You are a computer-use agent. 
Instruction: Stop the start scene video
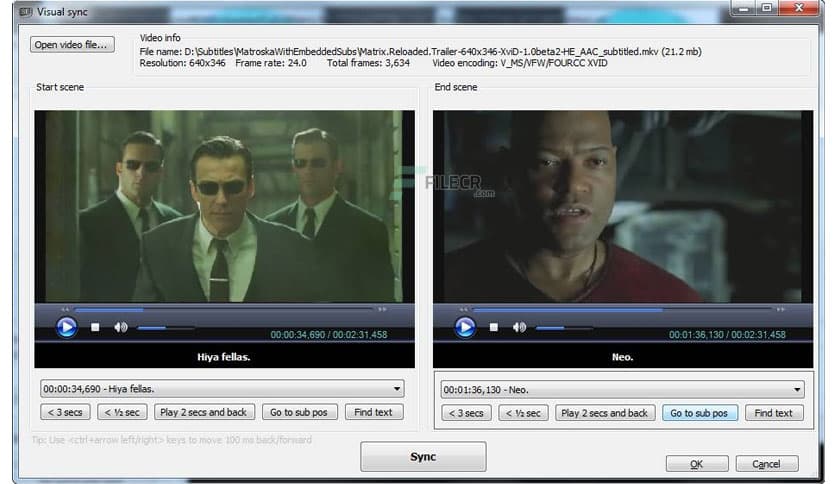[95, 327]
